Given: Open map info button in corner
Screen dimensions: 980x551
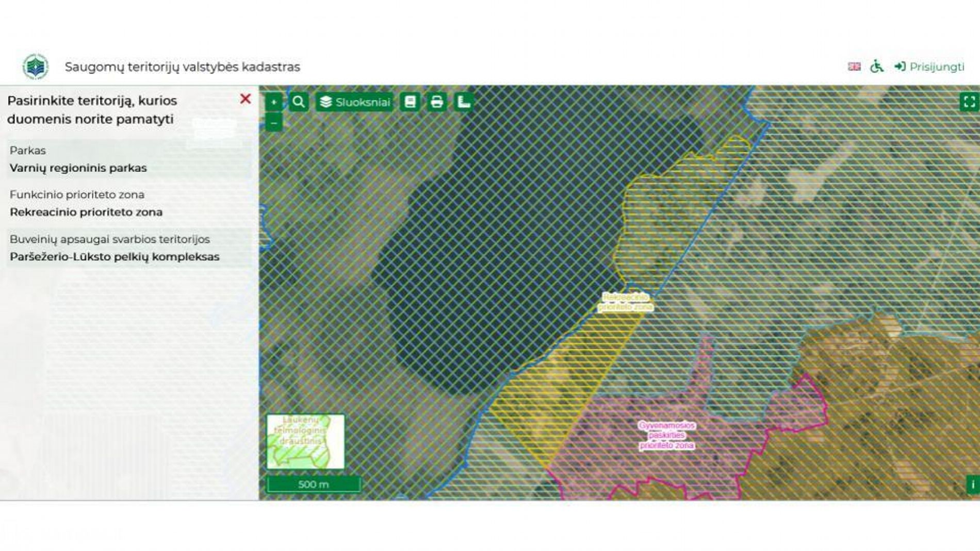Looking at the screenshot, I should [x=972, y=485].
